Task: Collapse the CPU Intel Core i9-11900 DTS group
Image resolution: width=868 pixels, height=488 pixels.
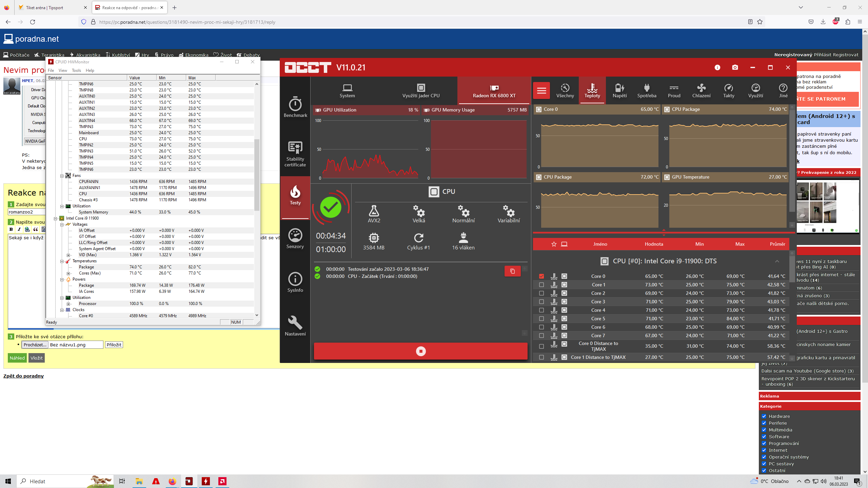Action: point(777,261)
